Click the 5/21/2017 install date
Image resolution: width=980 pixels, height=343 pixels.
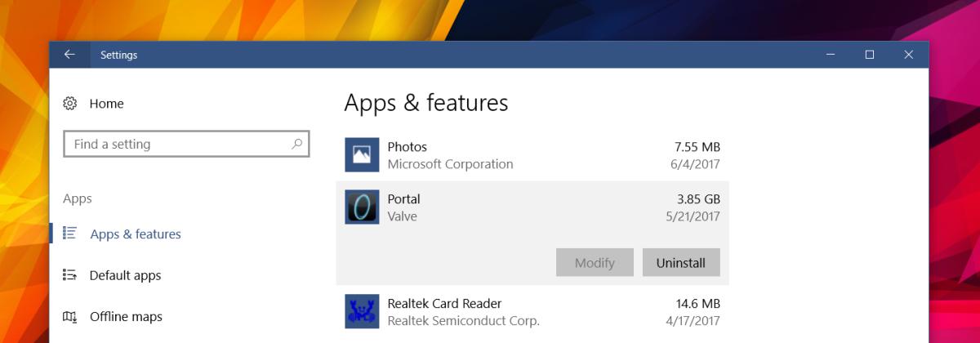coord(693,216)
